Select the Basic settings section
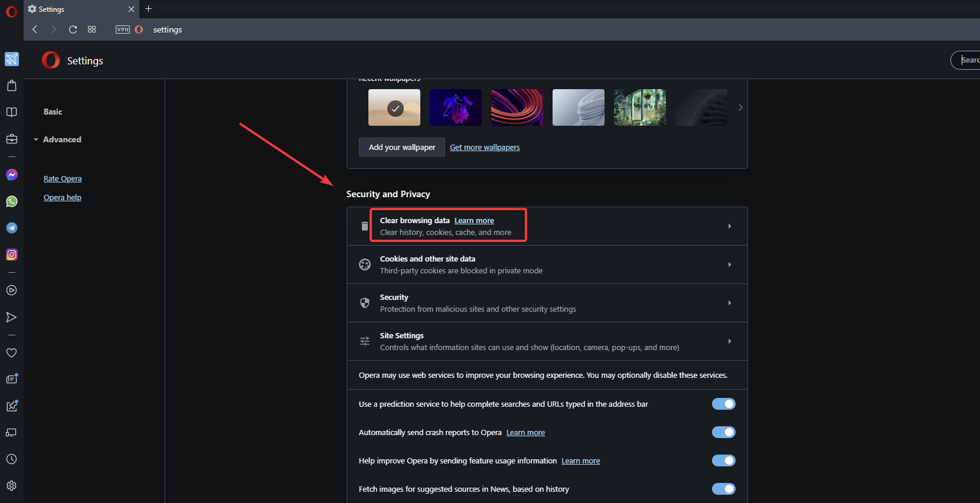 coord(53,112)
